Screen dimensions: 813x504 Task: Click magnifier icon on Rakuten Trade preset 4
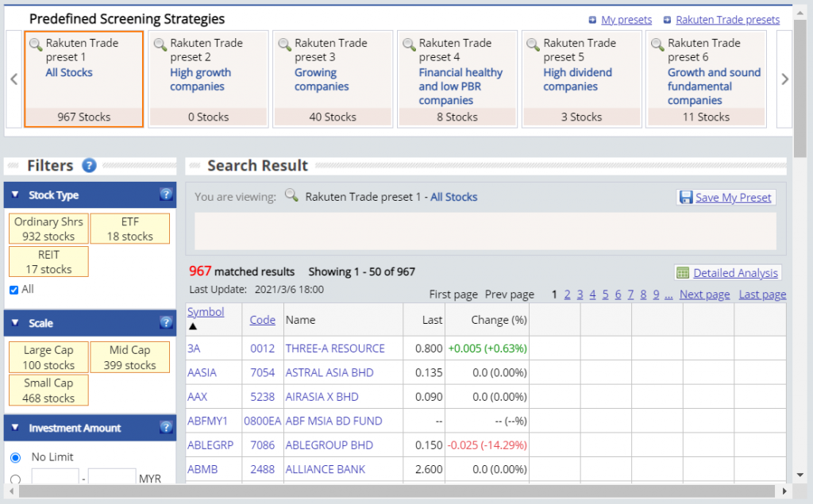(409, 44)
